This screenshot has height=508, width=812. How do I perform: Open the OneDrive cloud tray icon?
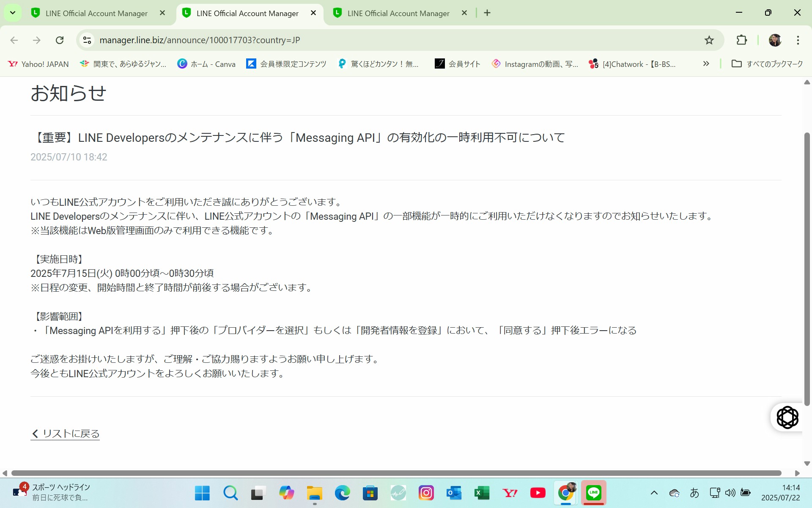coord(674,493)
